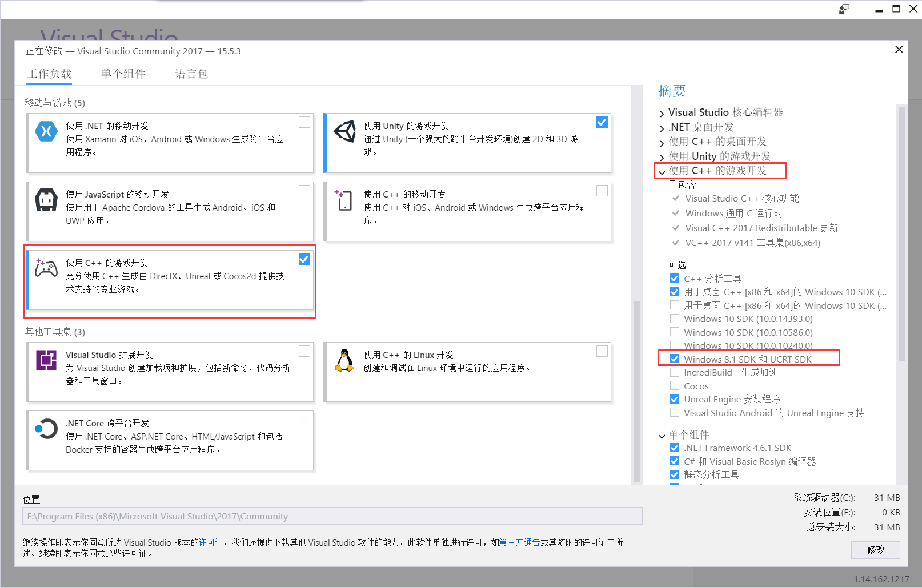Click the Unity game development logo
This screenshot has height=588, width=922.
click(x=345, y=131)
